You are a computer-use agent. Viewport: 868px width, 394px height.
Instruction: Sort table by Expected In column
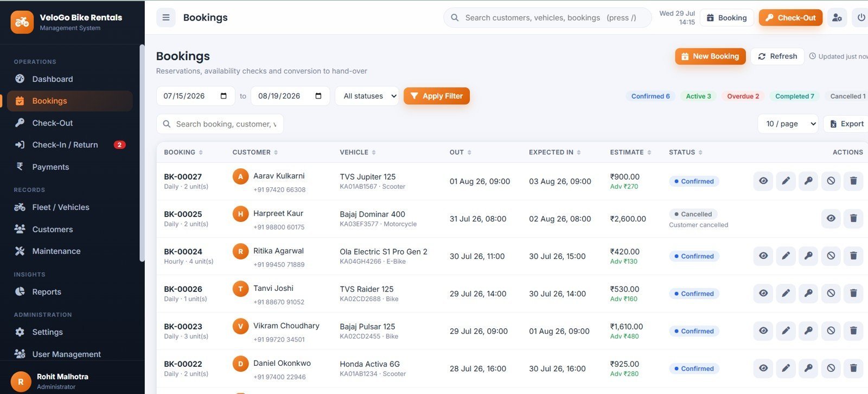coord(555,152)
